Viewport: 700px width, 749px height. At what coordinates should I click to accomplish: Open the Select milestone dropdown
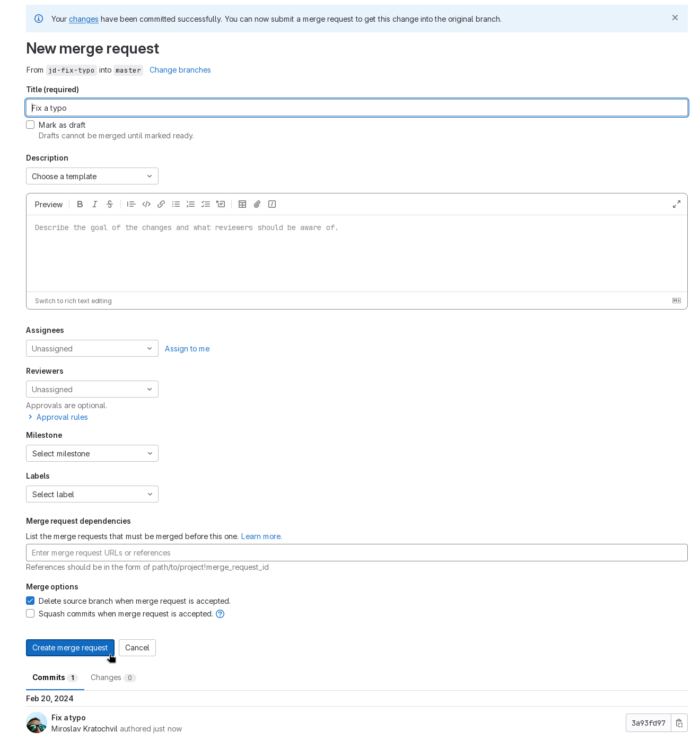tap(92, 454)
